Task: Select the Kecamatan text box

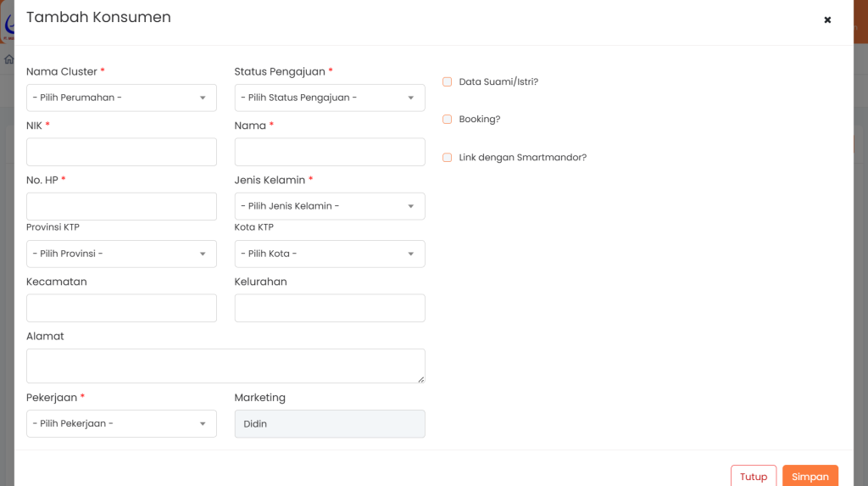Action: click(x=121, y=308)
